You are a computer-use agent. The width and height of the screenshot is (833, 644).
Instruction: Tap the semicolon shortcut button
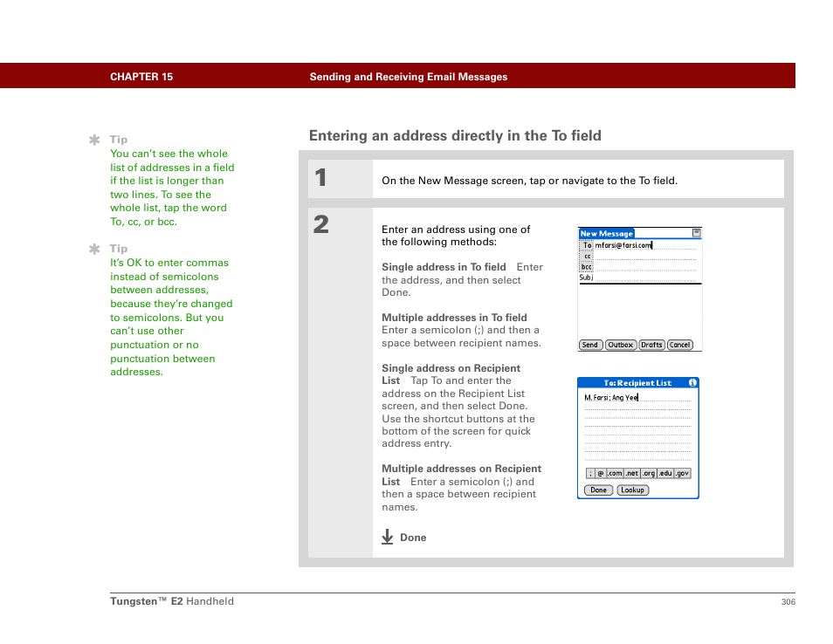(590, 474)
